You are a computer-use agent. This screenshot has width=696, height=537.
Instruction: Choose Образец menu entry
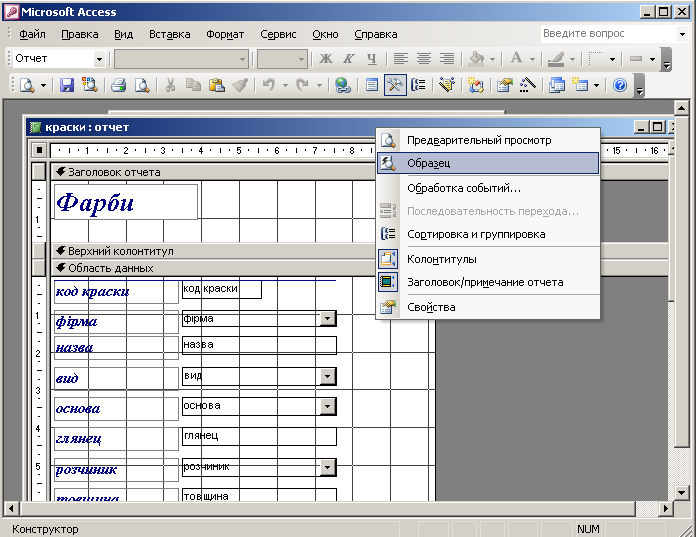[488, 163]
